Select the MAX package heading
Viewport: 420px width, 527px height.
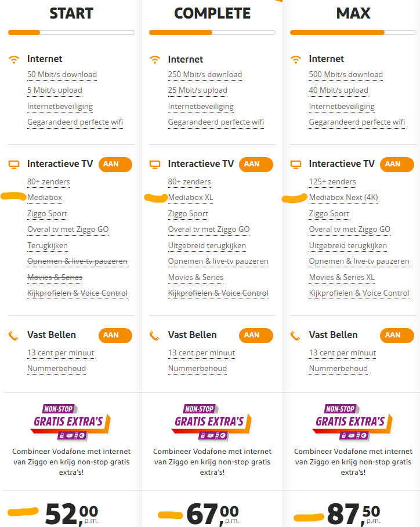click(x=353, y=13)
